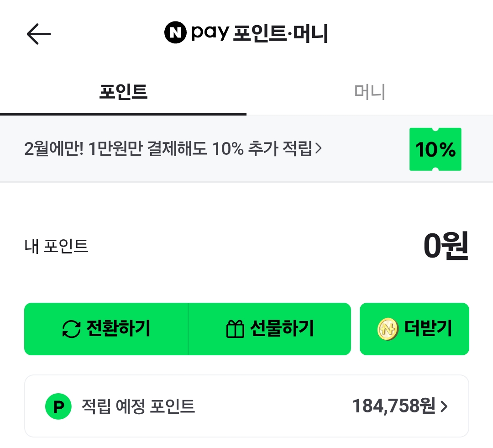Image resolution: width=493 pixels, height=448 pixels.
Task: Tap the 더받기 button label
Action: pyautogui.click(x=428, y=329)
